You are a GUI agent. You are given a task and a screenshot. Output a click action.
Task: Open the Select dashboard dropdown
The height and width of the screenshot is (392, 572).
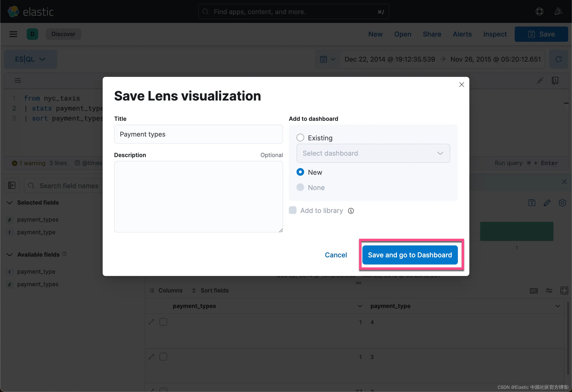coord(373,153)
